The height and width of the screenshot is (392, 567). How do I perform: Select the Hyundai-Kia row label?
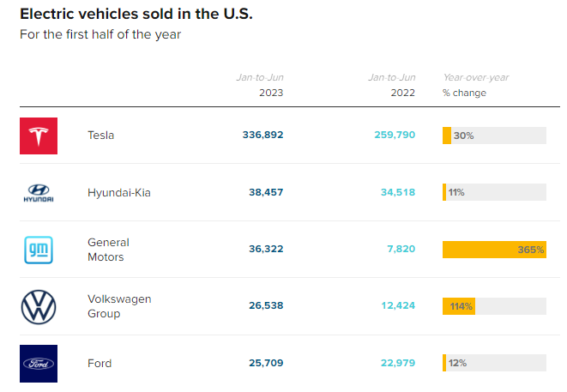(x=118, y=193)
